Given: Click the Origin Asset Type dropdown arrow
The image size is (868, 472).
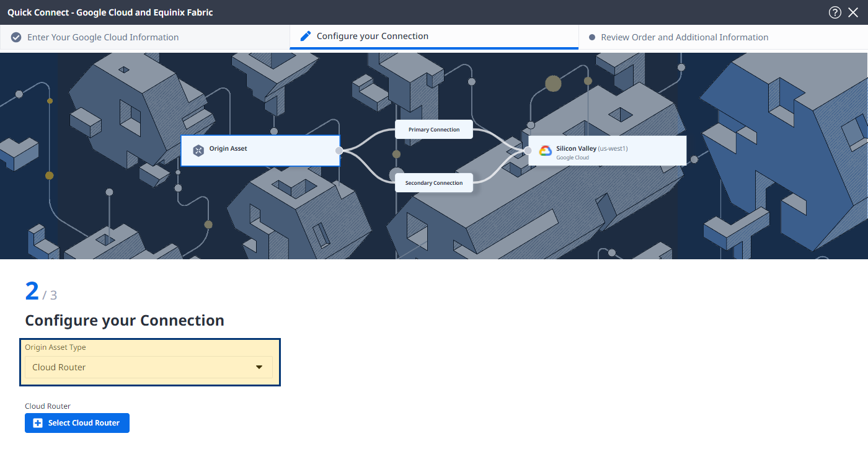Looking at the screenshot, I should point(259,367).
